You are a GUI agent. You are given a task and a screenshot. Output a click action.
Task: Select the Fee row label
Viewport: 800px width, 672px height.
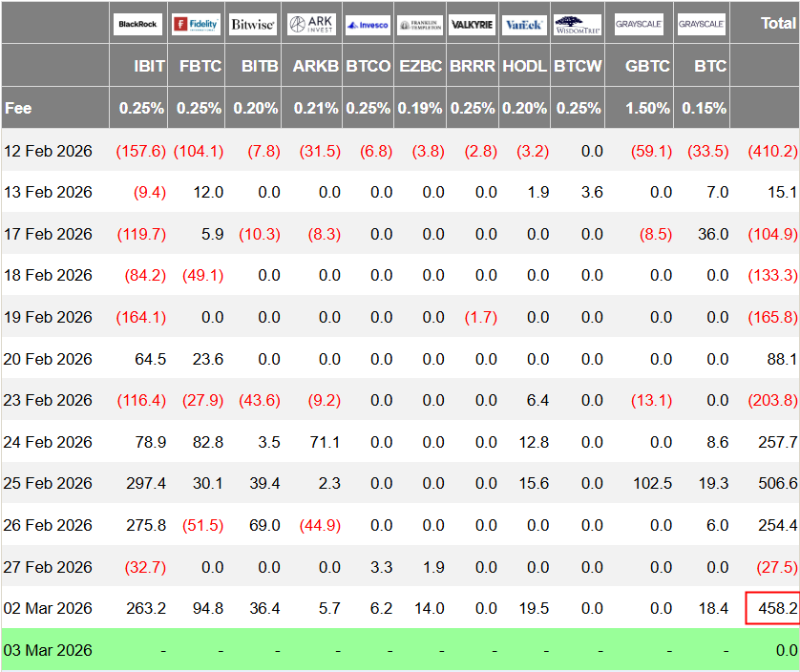pos(19,108)
